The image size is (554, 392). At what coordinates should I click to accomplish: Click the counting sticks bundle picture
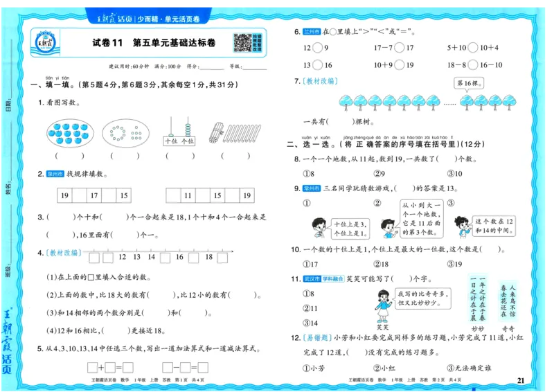pos(235,132)
